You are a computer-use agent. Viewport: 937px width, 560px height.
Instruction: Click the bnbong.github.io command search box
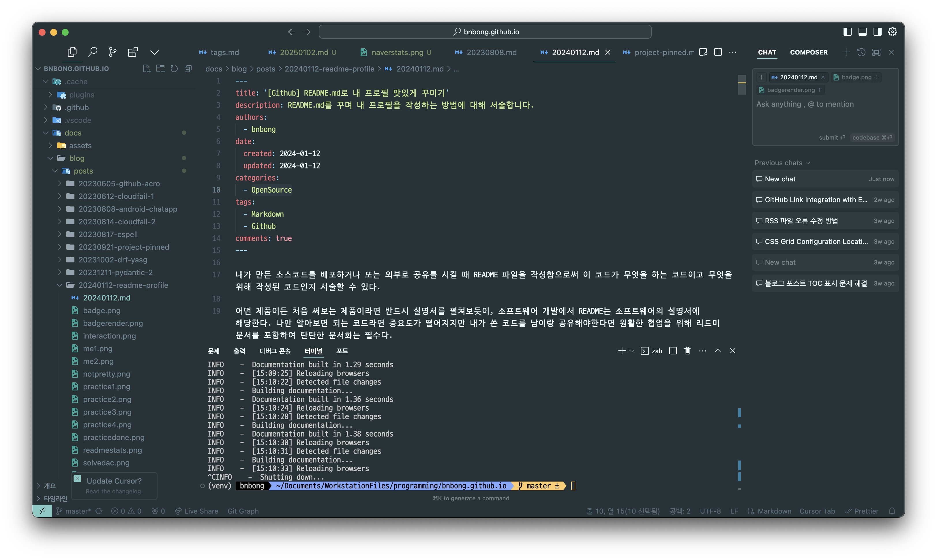[x=485, y=32]
